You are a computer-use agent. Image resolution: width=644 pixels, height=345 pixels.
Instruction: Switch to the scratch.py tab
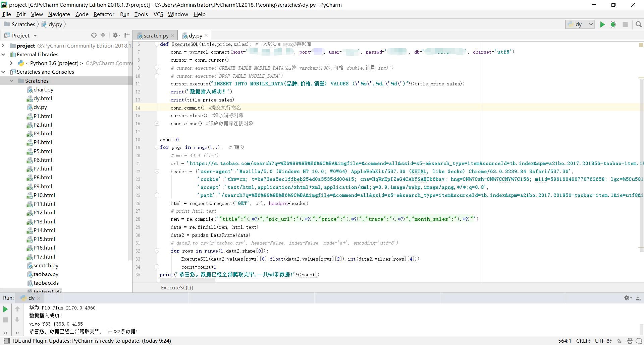pos(156,36)
